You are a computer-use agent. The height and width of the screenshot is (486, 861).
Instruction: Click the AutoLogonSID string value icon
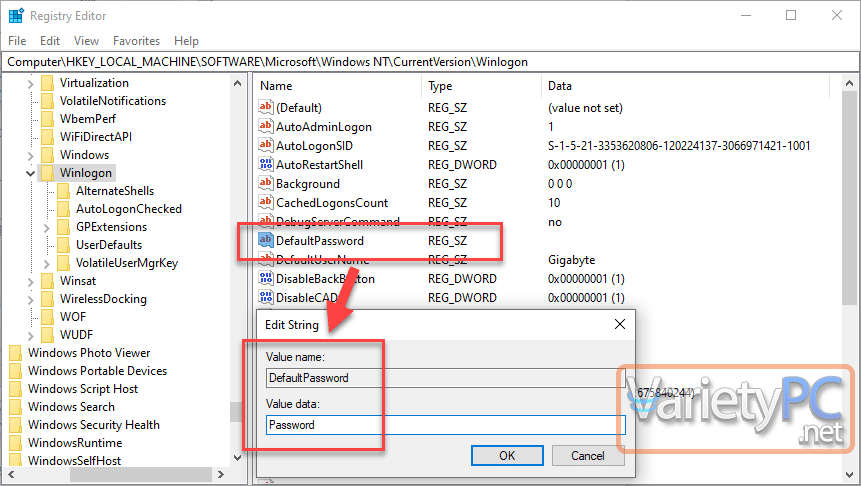(x=266, y=146)
